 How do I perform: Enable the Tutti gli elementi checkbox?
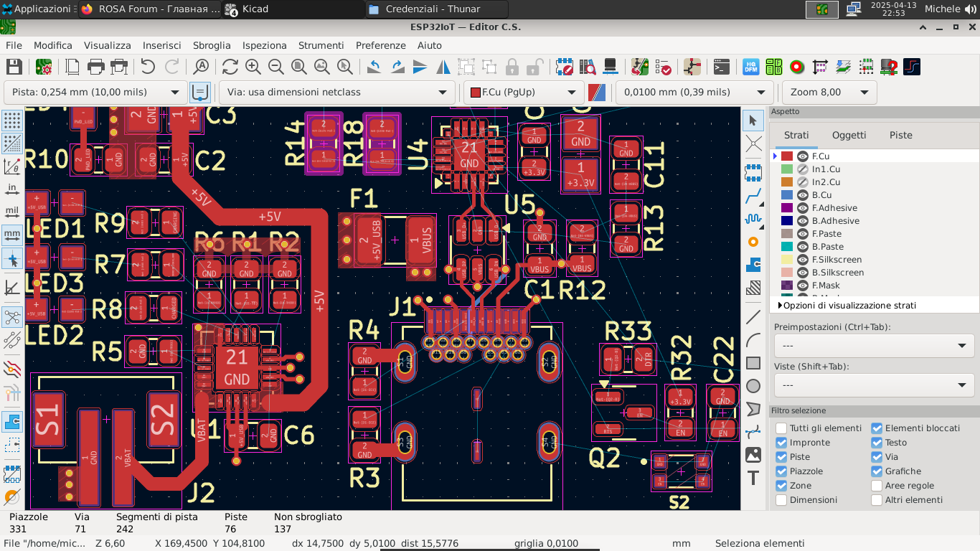pyautogui.click(x=781, y=428)
